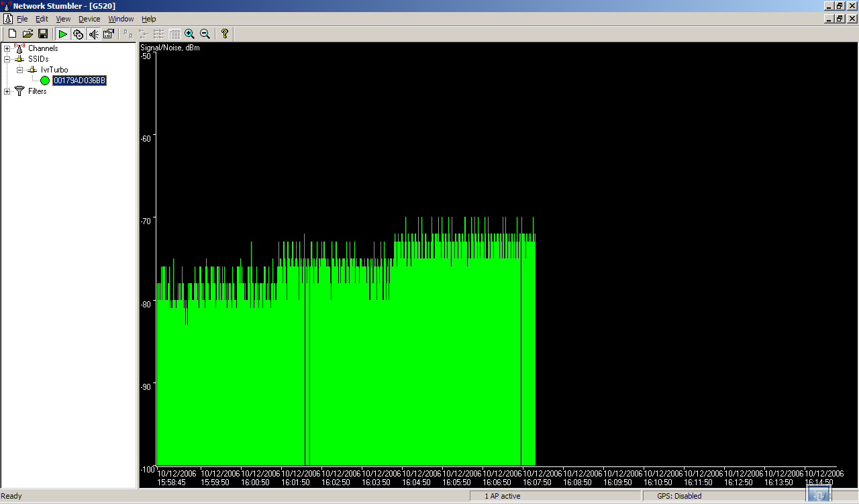Toggle MIDI sound with the speaker button
This screenshot has width=859, height=504.
[93, 34]
